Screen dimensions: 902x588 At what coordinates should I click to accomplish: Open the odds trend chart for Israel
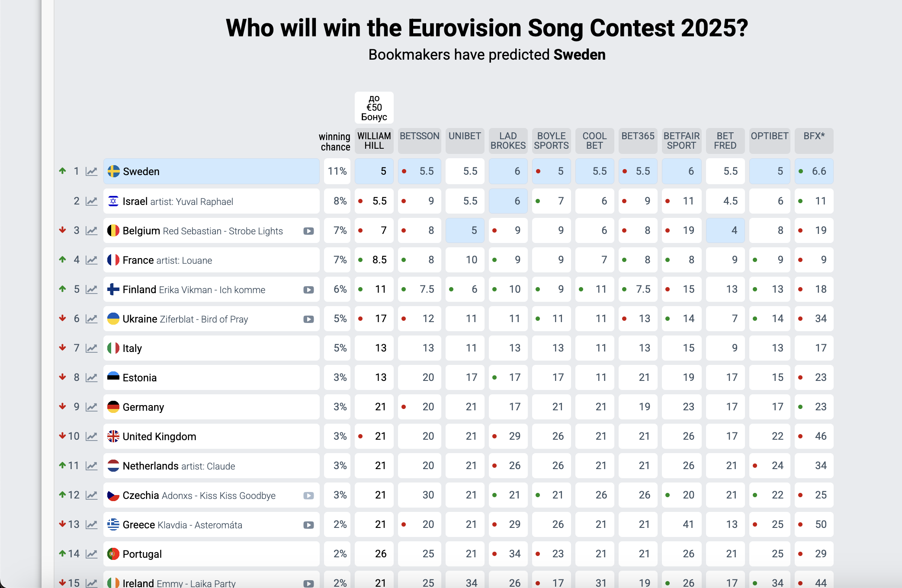click(x=91, y=201)
